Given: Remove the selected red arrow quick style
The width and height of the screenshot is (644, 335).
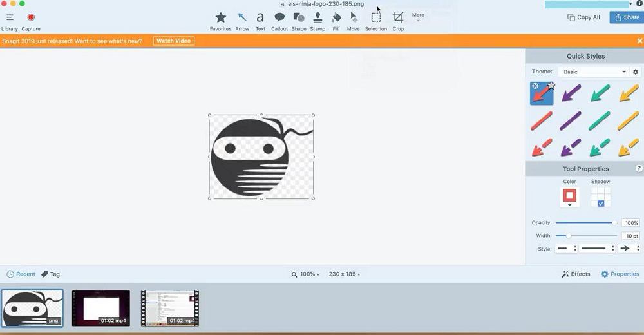Looking at the screenshot, I should 535,86.
